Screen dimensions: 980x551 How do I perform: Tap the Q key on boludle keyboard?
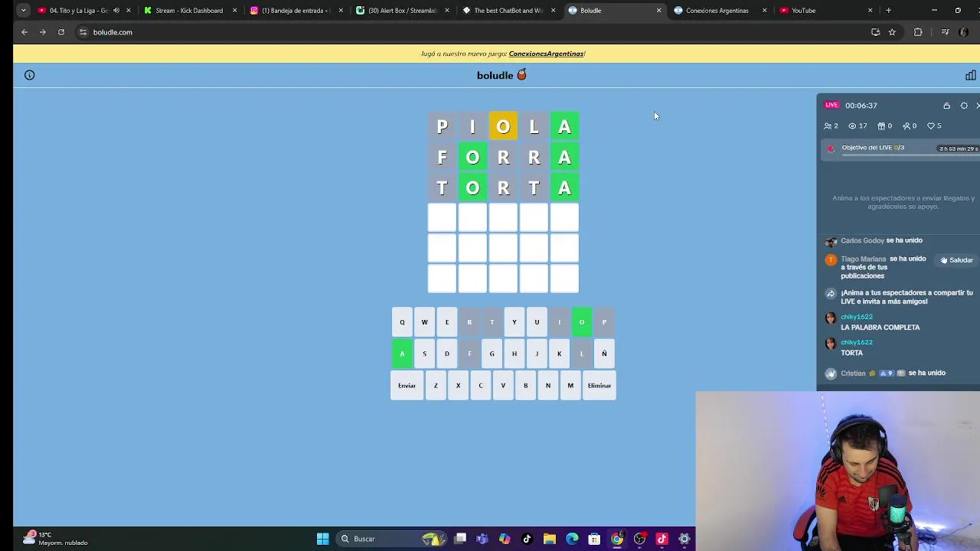coord(402,322)
